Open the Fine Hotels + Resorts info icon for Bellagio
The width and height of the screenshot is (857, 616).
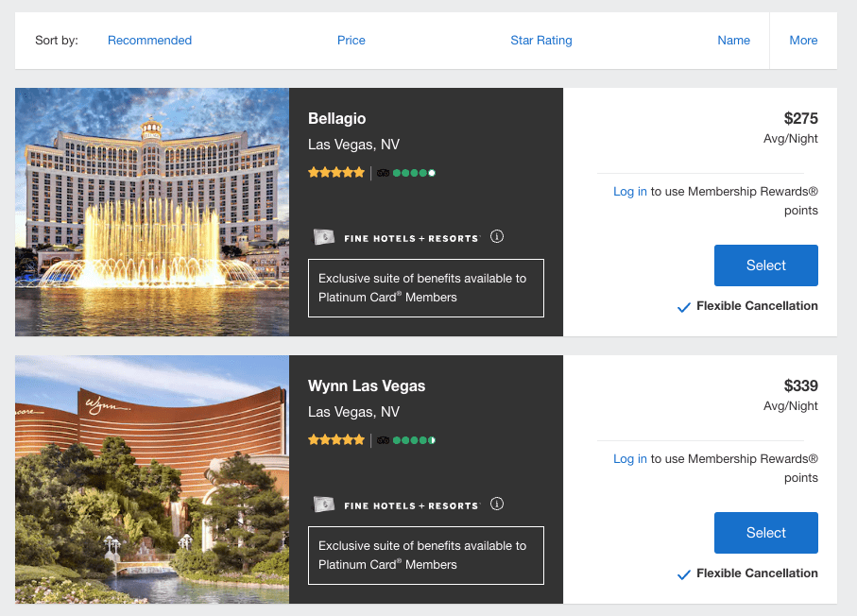(496, 236)
